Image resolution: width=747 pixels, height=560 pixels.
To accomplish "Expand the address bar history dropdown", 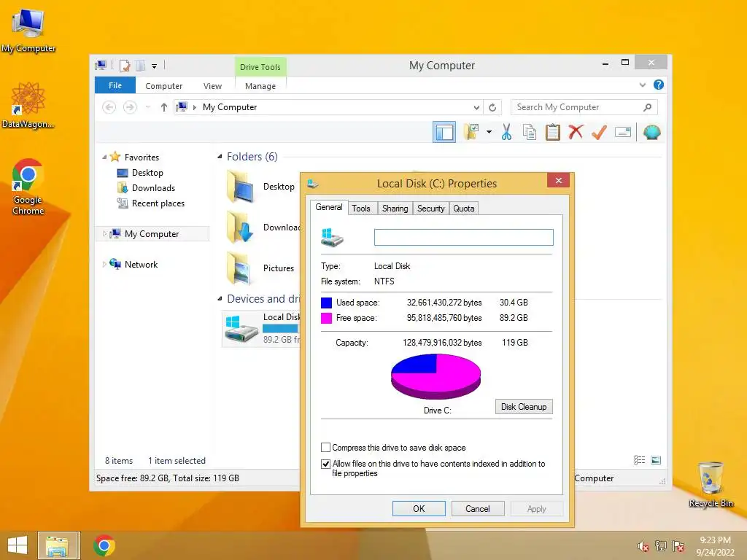I will 476,108.
